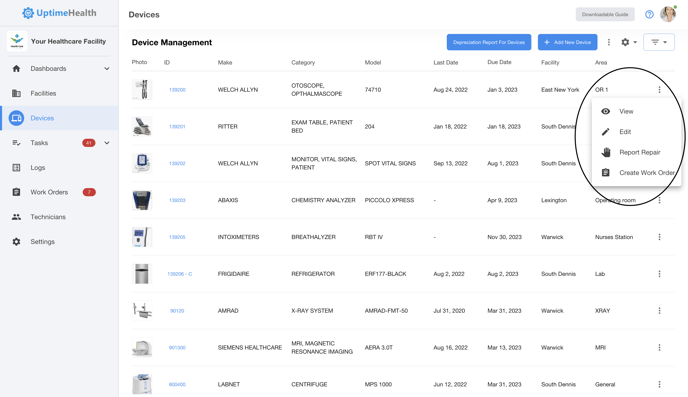This screenshot has width=688, height=397.
Task: Open row actions for Centrifuge General device
Action: pos(659,384)
